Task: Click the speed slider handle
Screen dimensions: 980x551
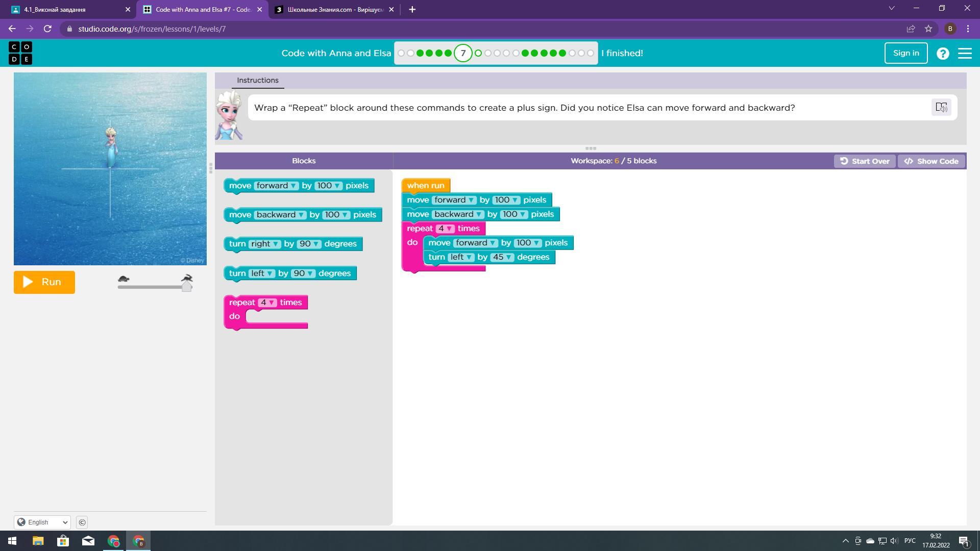Action: 187,286
